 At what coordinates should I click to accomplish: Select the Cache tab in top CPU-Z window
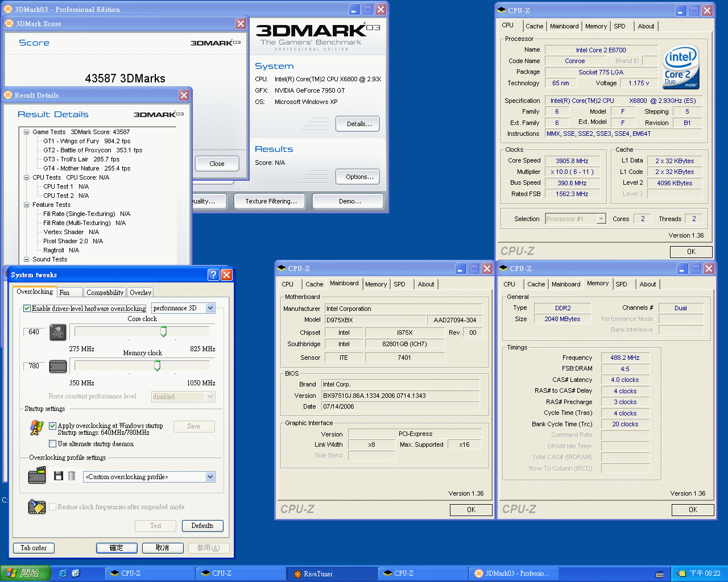tap(534, 26)
